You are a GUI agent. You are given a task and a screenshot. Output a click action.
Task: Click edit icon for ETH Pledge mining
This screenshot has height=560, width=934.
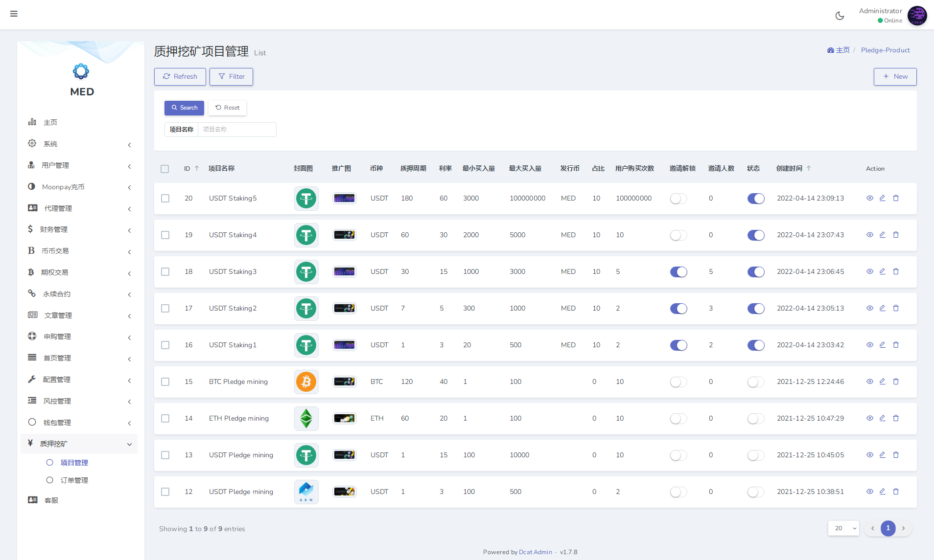click(882, 418)
